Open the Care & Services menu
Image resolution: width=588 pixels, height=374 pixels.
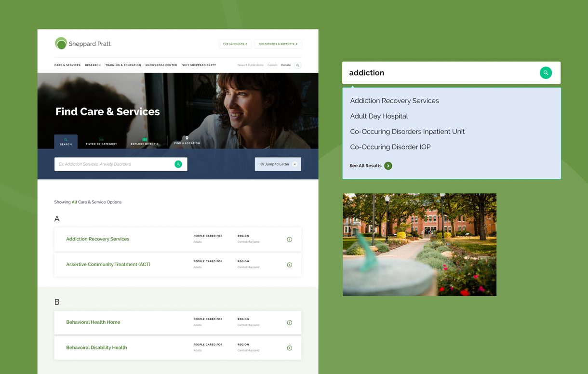(67, 65)
